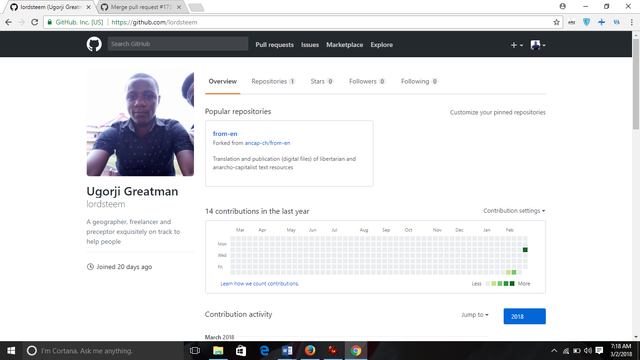
Task: Click the Cortana search box
Action: point(103,351)
